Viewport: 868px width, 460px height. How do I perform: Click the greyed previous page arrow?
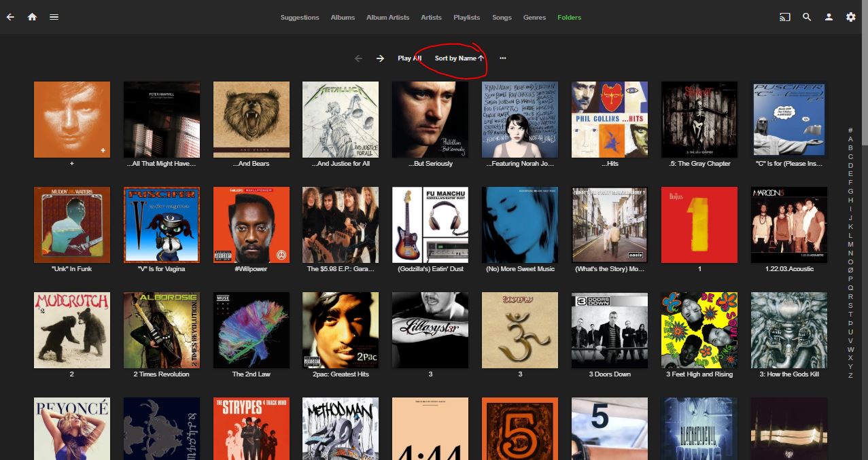(x=358, y=58)
